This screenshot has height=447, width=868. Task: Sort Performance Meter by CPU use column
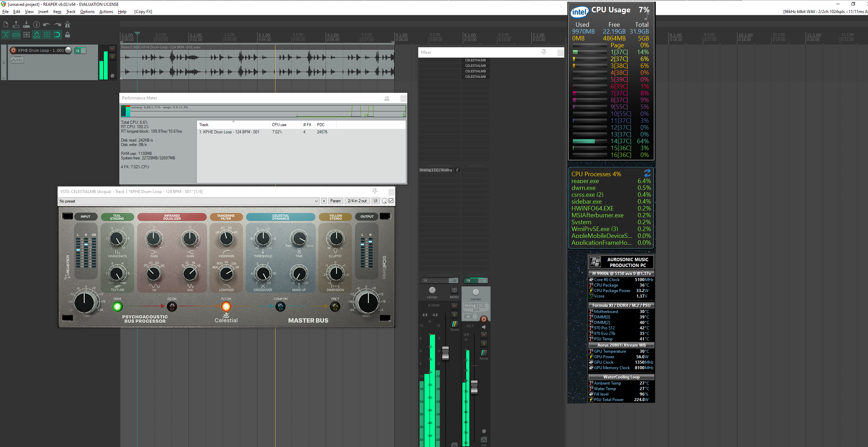pyautogui.click(x=285, y=125)
